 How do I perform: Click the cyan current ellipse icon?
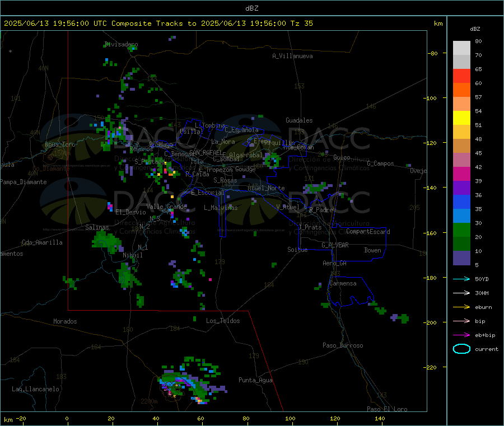coord(461,349)
